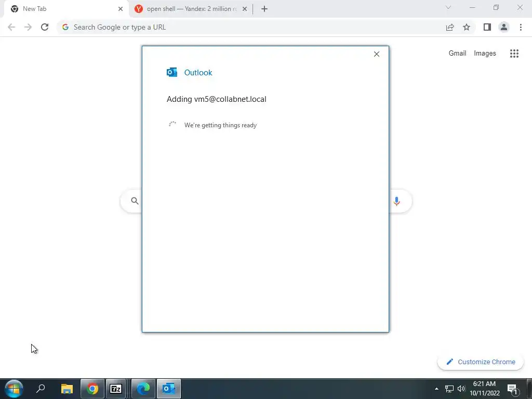The width and height of the screenshot is (532, 399).
Task: Open Chrome tab search dropdown
Action: click(448, 7)
